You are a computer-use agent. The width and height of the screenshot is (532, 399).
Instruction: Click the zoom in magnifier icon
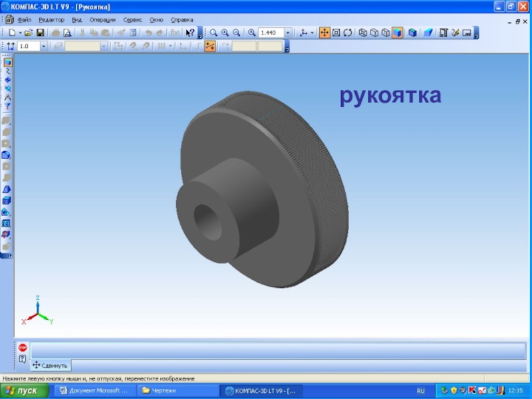[225, 33]
